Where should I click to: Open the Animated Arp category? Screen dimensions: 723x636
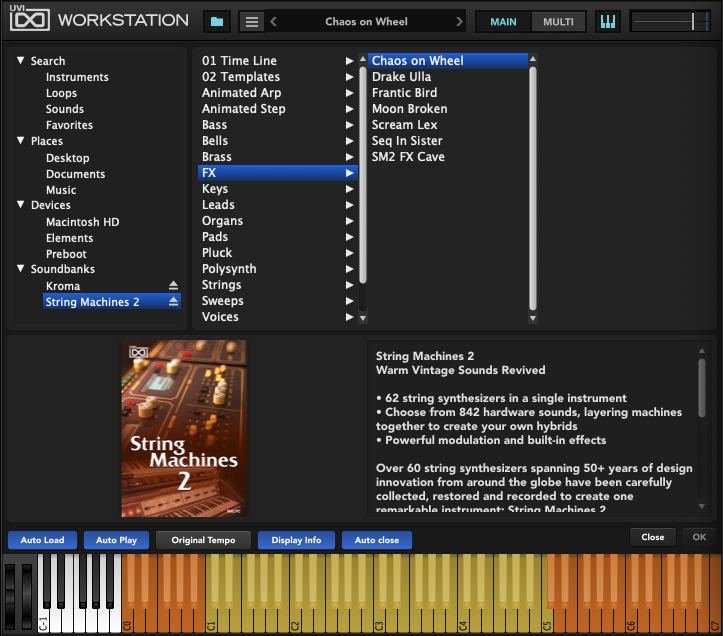pyautogui.click(x=277, y=93)
